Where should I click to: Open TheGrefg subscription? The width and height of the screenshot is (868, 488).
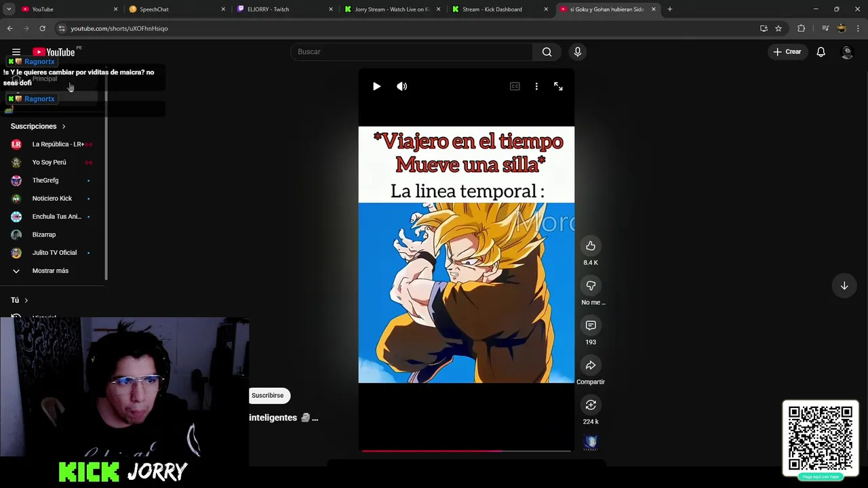[52, 180]
